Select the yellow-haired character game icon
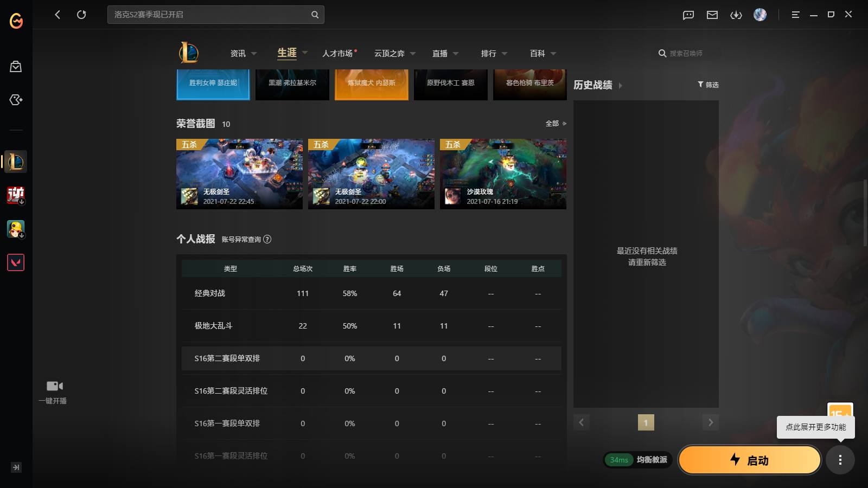 point(16,229)
